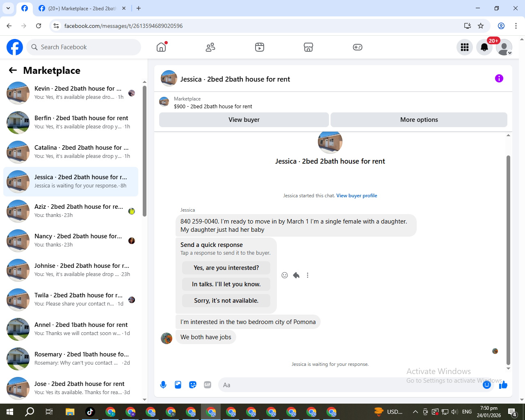Open Twila conversation in list

pyautogui.click(x=71, y=300)
